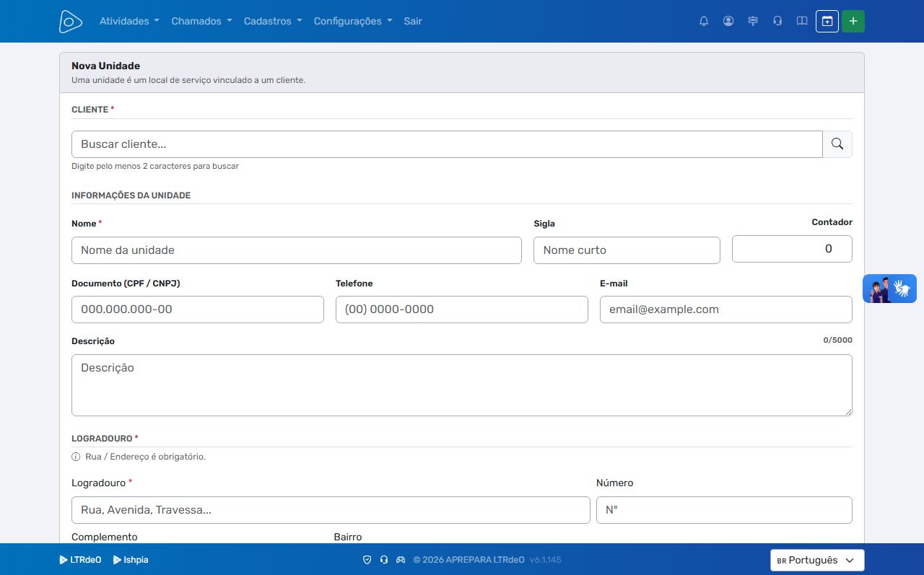
Task: Click the Descrição textarea resize handle
Action: (x=847, y=411)
